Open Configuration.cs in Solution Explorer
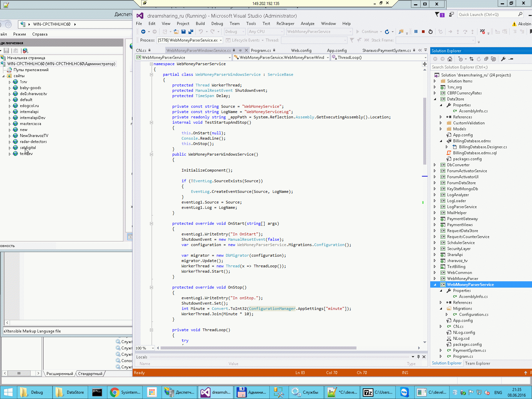Viewport: 532px width, 399px height. coord(473,315)
